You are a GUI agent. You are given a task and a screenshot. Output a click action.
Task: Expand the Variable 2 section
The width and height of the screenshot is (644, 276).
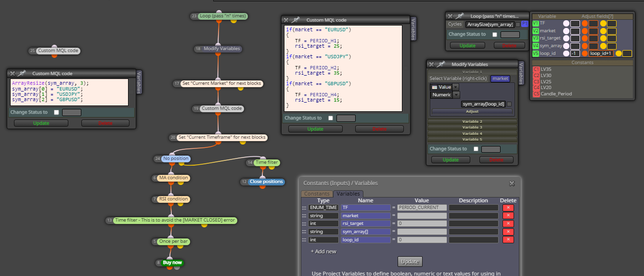click(x=472, y=122)
